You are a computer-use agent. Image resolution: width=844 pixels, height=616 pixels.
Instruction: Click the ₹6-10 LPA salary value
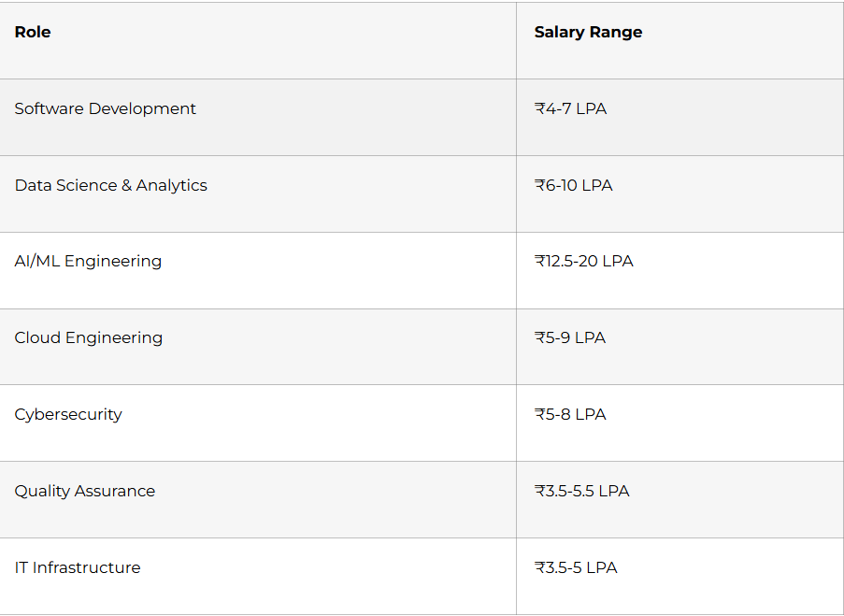pyautogui.click(x=573, y=186)
